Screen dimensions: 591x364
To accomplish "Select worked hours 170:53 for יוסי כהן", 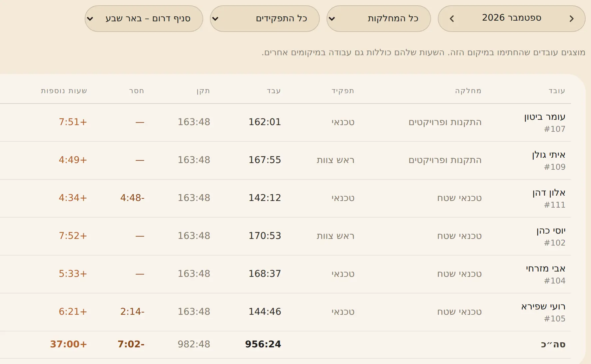I will click(x=265, y=236).
